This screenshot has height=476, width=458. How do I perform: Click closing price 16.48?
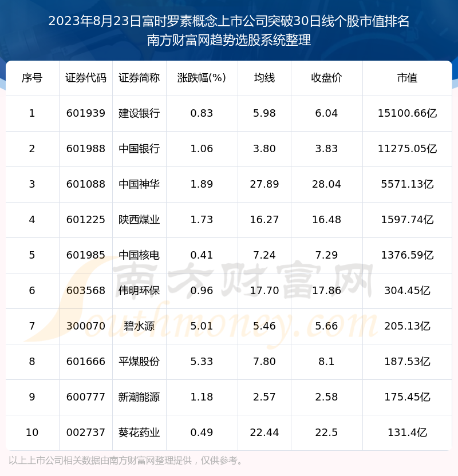(x=326, y=220)
